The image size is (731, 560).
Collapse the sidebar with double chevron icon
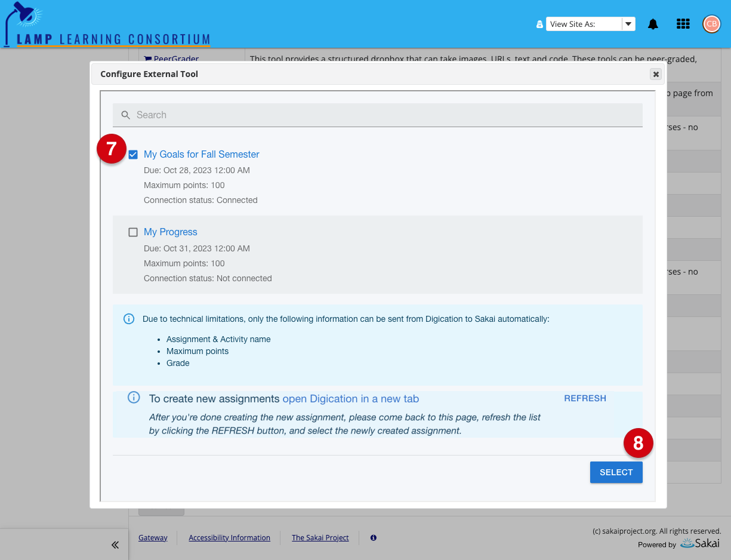pos(115,544)
